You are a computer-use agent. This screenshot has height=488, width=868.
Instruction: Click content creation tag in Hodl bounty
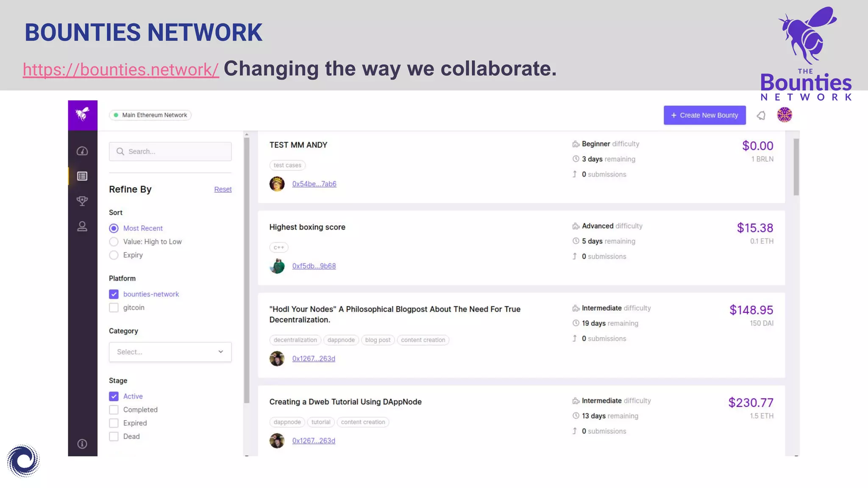pos(423,340)
